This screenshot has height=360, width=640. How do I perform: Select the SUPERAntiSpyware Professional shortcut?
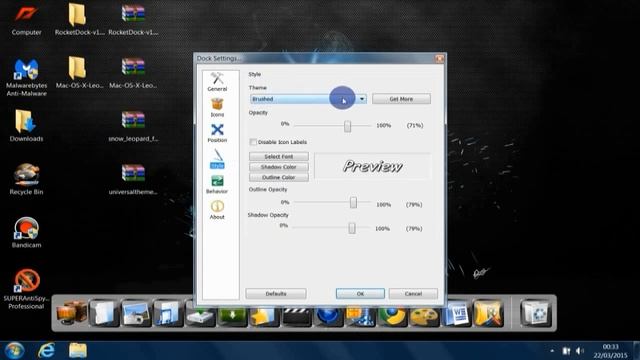tap(27, 289)
